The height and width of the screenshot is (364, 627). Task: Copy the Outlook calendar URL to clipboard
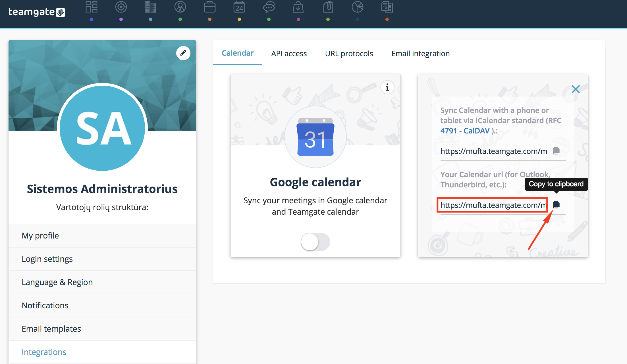[x=556, y=204]
